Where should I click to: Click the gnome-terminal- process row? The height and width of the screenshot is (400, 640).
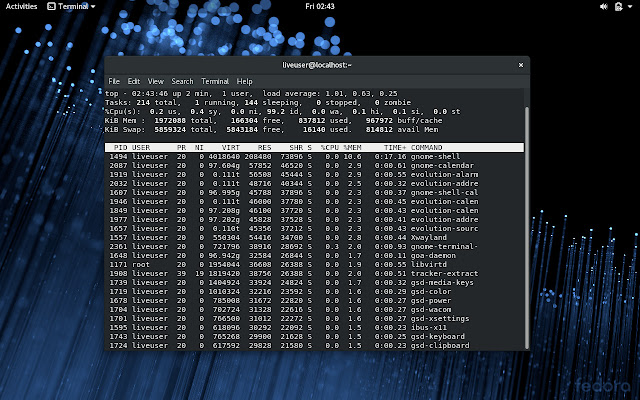(314, 246)
